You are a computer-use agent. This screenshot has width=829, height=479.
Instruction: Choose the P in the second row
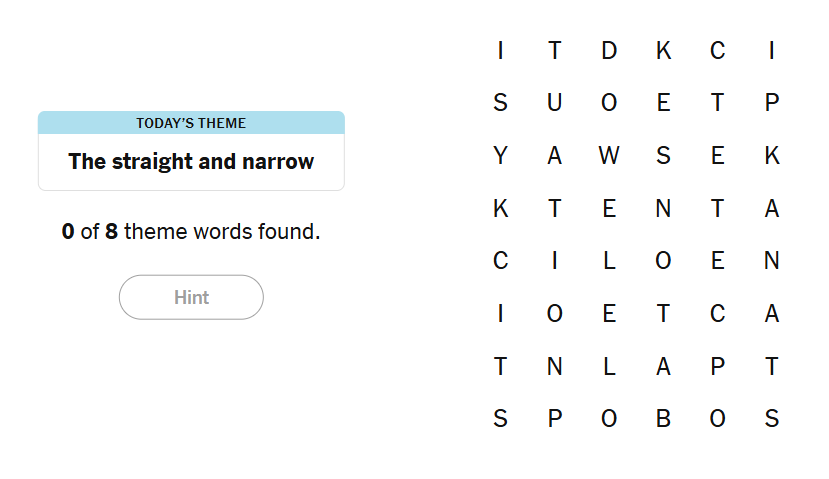(771, 103)
